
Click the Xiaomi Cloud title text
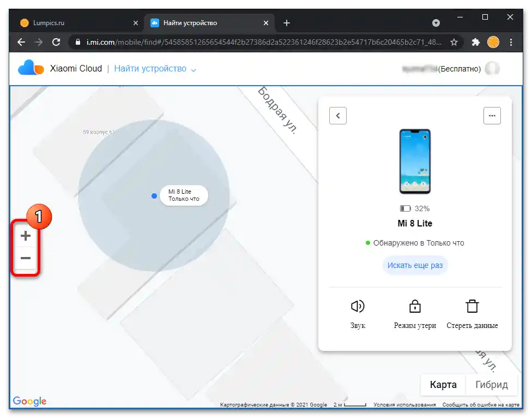click(x=76, y=68)
